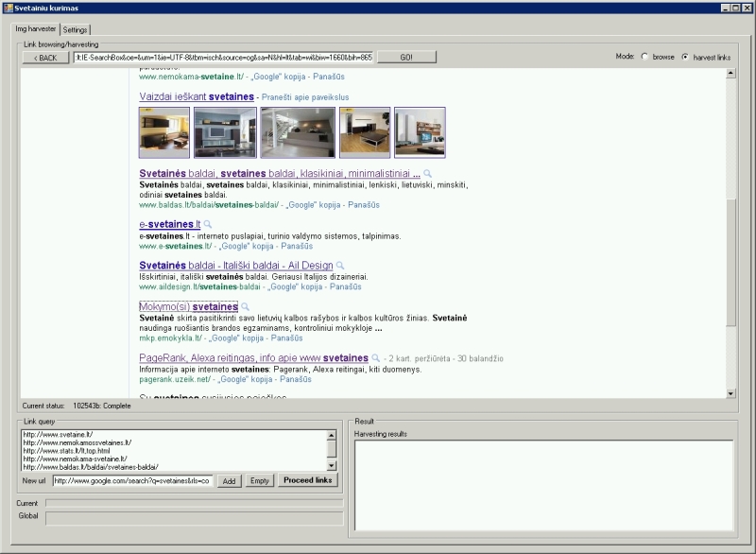The image size is (756, 554).
Task: Click the fourth thumbnail with dark coffee table
Action: pyautogui.click(x=365, y=132)
